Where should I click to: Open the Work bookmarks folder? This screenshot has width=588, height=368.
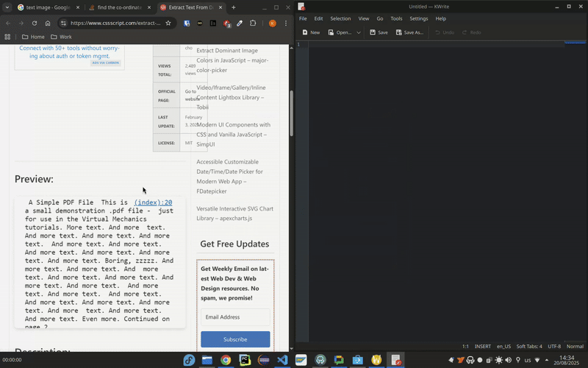click(x=61, y=37)
